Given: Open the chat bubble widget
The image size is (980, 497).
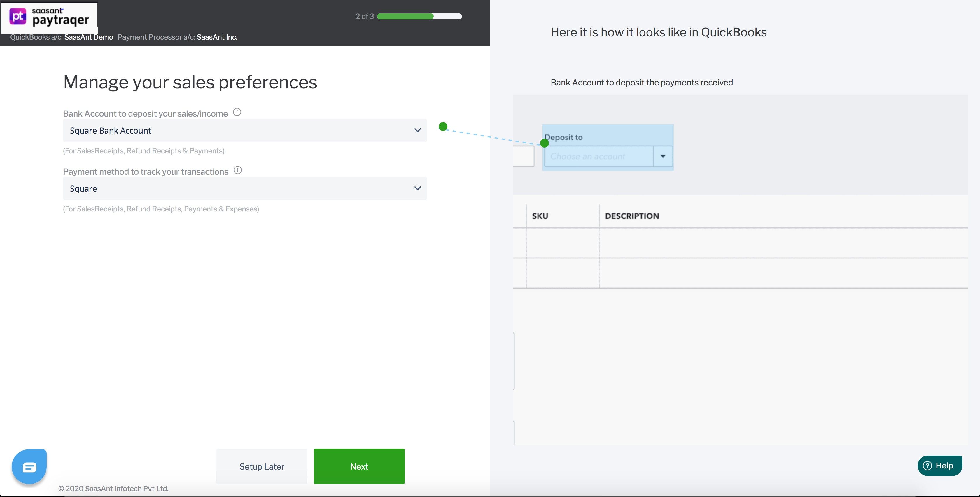Looking at the screenshot, I should tap(29, 467).
